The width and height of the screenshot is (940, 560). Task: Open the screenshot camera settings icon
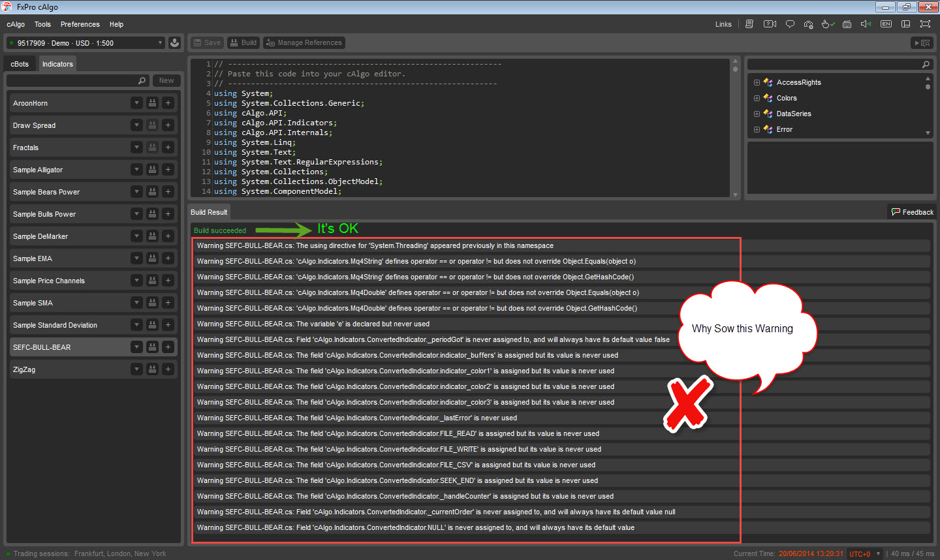[809, 24]
